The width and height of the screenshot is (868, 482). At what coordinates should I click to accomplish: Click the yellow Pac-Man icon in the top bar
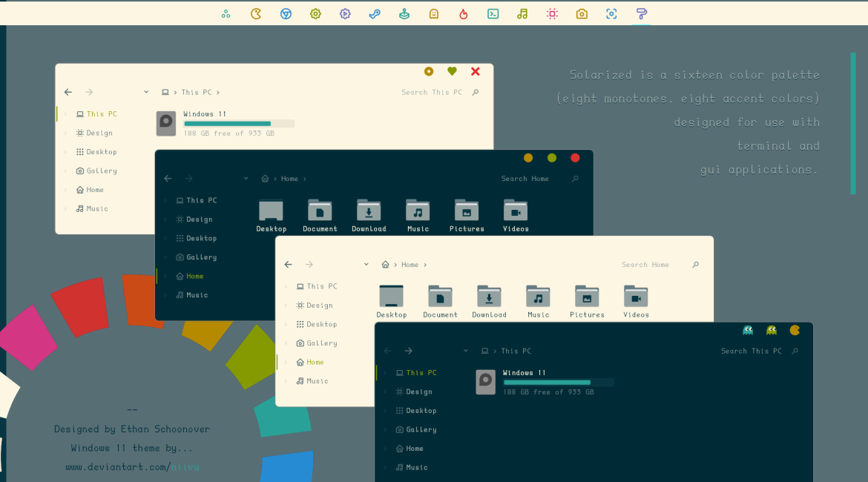pos(256,13)
